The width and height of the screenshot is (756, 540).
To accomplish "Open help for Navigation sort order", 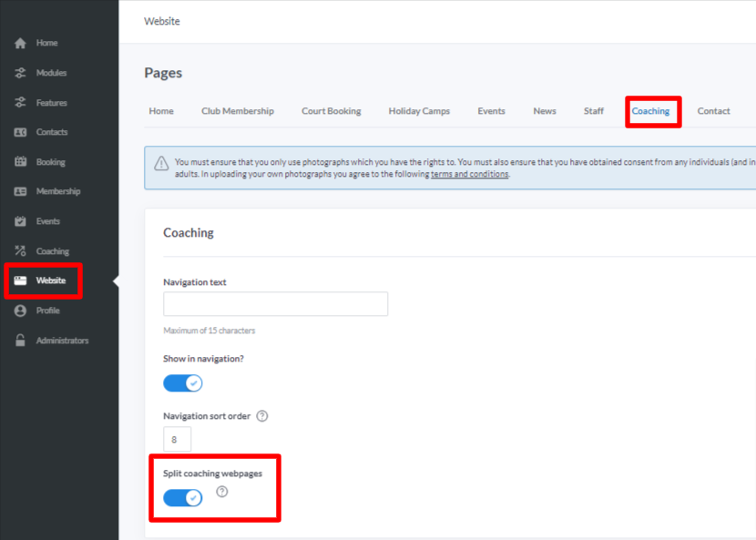I will [x=262, y=416].
